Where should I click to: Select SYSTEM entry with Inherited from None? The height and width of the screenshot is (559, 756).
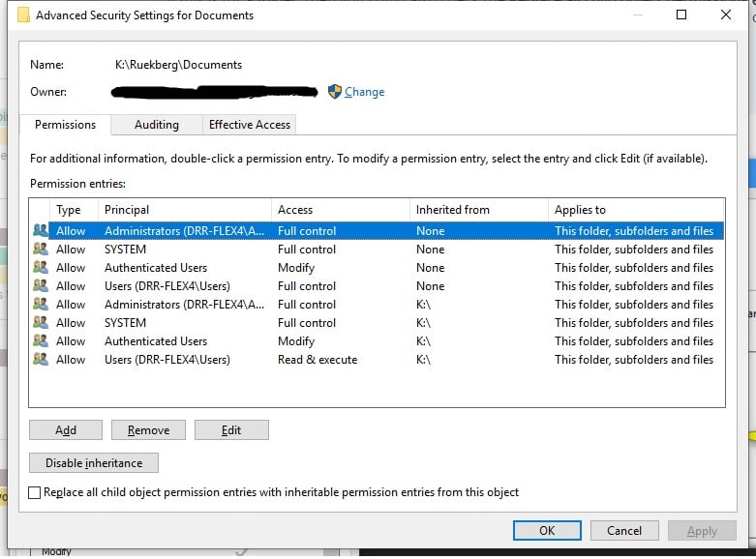click(x=378, y=250)
